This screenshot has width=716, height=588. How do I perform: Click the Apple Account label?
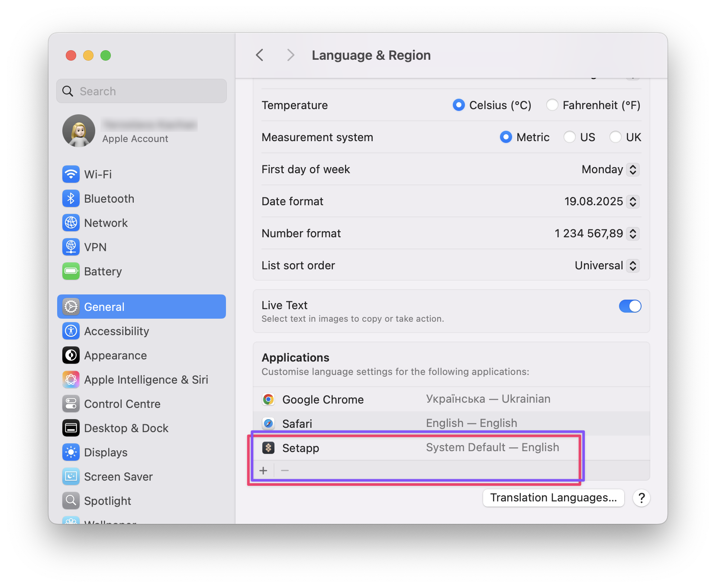135,139
